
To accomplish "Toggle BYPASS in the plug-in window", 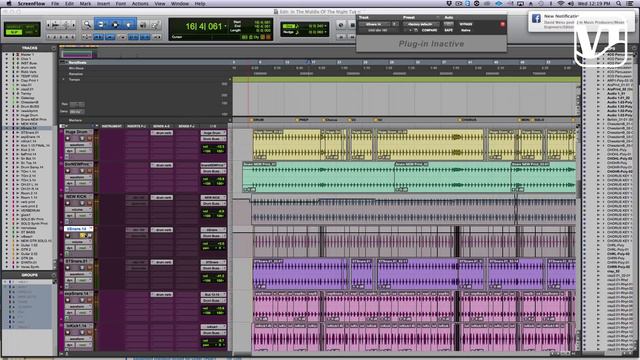I will tap(466, 24).
